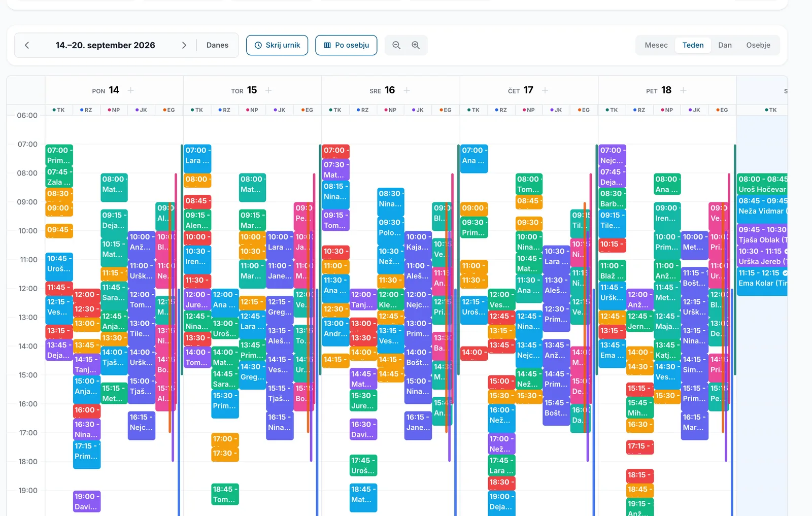Open 09:45 - 10:30 Tjaša Oblak appointment
Screen dimensions: 812x516
tap(762, 234)
